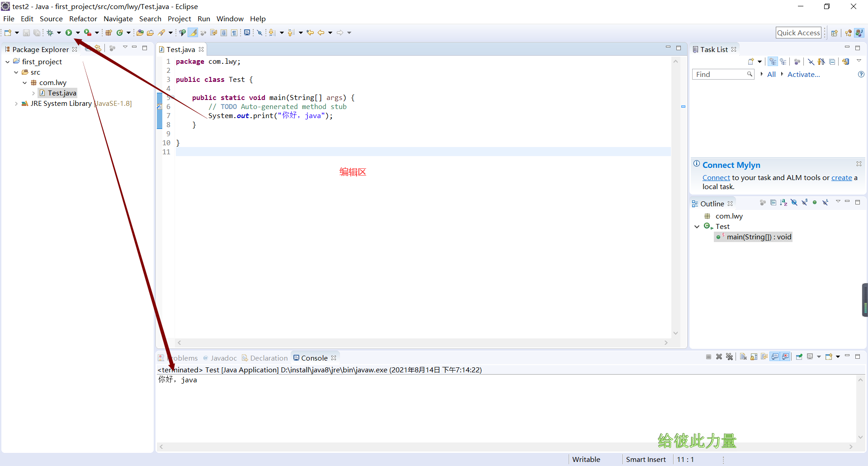Toggle Link with Editor in Package Explorer
This screenshot has width=868, height=466.
tap(98, 48)
